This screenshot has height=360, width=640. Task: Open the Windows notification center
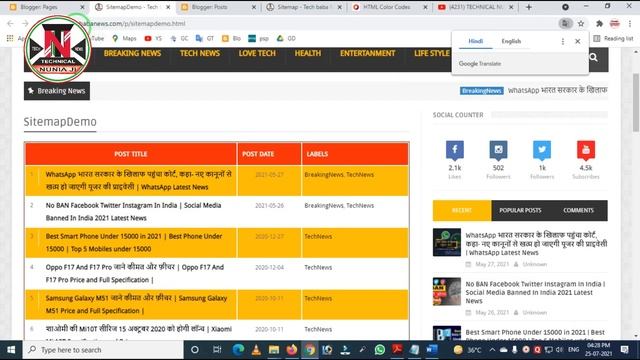624,350
